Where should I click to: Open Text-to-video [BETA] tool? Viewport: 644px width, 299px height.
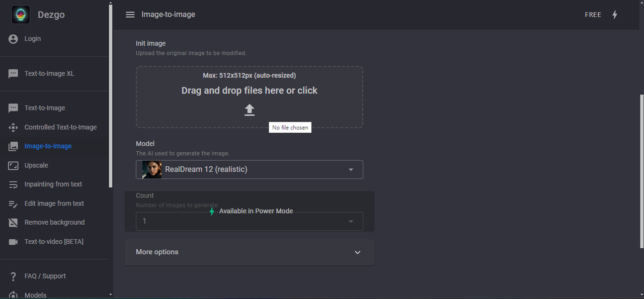coord(54,242)
